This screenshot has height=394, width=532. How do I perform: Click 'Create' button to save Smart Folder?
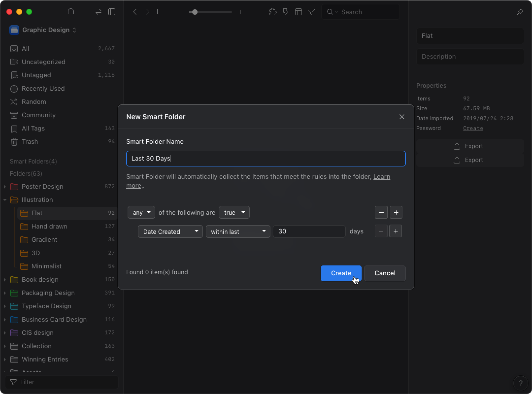point(341,273)
